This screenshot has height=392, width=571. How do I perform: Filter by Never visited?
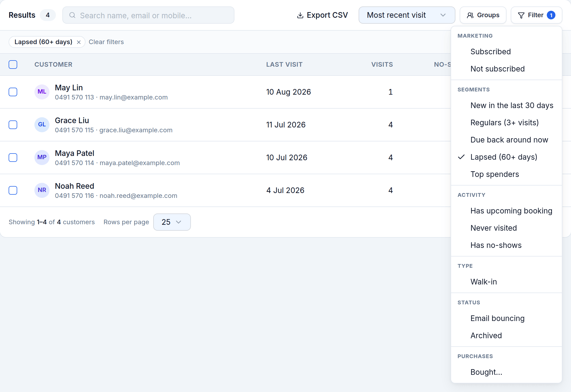pos(506,228)
